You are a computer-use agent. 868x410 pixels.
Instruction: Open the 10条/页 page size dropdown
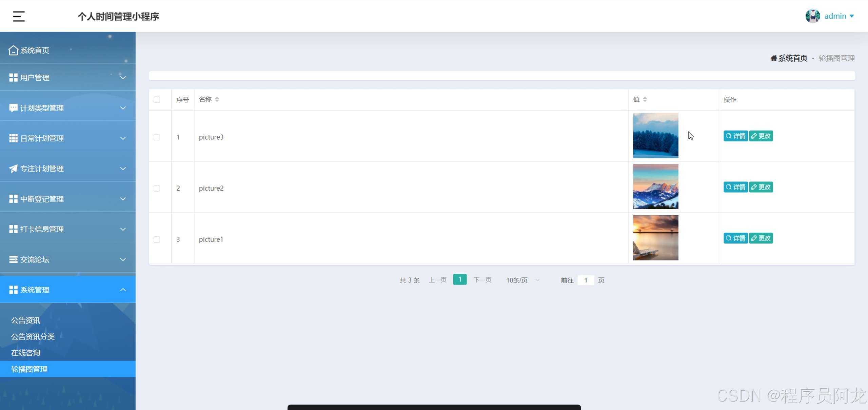(x=522, y=280)
